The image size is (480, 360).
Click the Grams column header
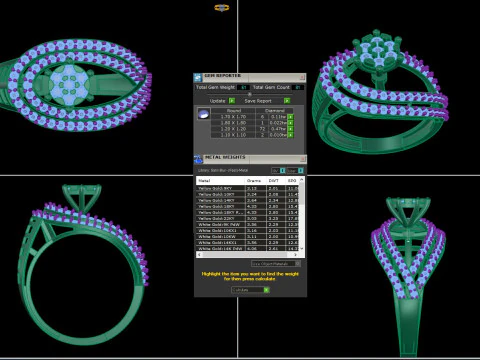[256, 181]
